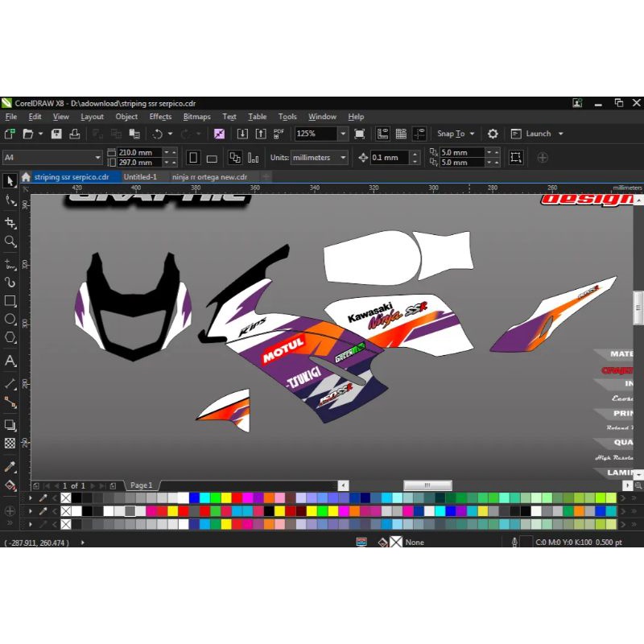Select the Parallel Dimension tool
This screenshot has width=644, height=644.
pyautogui.click(x=10, y=384)
